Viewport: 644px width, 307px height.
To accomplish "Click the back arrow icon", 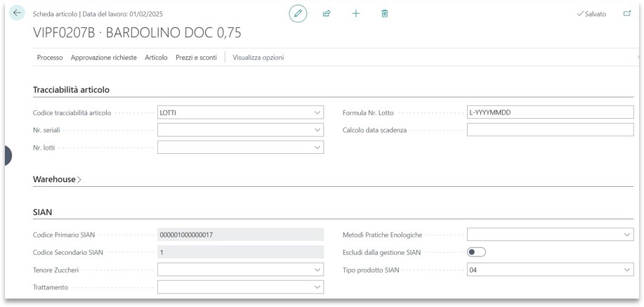I will pos(17,13).
